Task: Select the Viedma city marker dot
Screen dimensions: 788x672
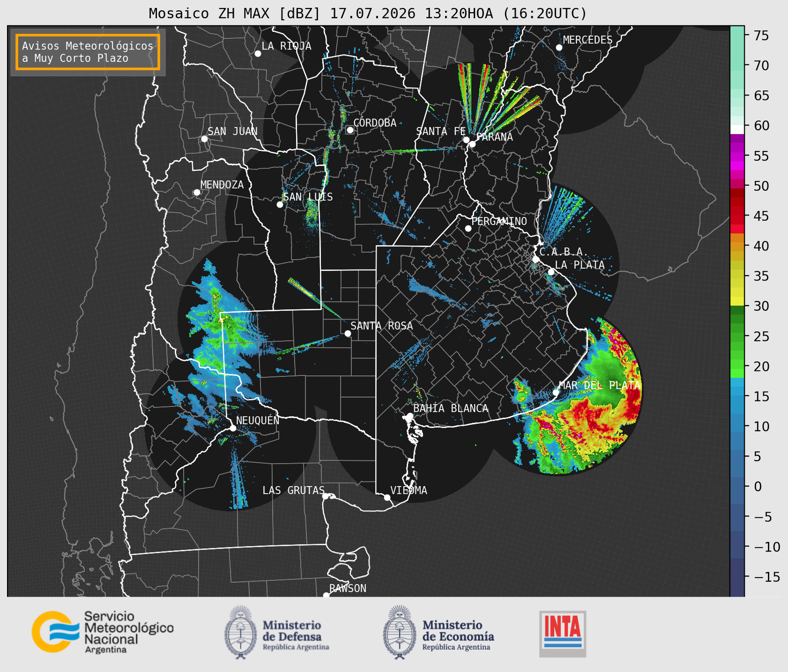Action: (x=387, y=497)
